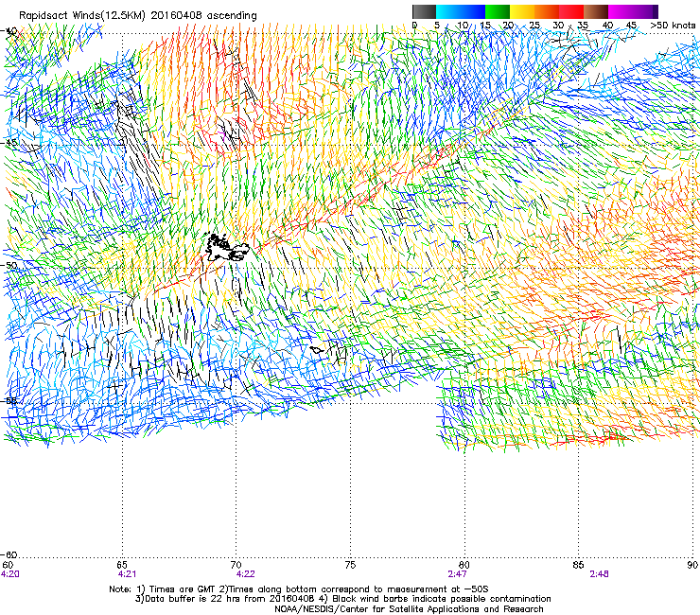The width and height of the screenshot is (700, 615).
Task: Click the note line 'Data buffer is 22 hrs'
Action: coord(342,599)
